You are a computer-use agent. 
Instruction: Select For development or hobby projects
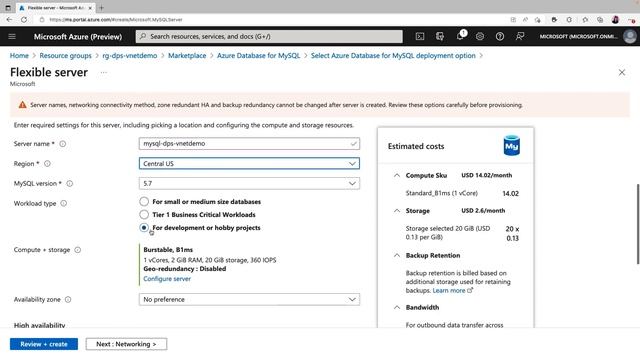point(144,228)
